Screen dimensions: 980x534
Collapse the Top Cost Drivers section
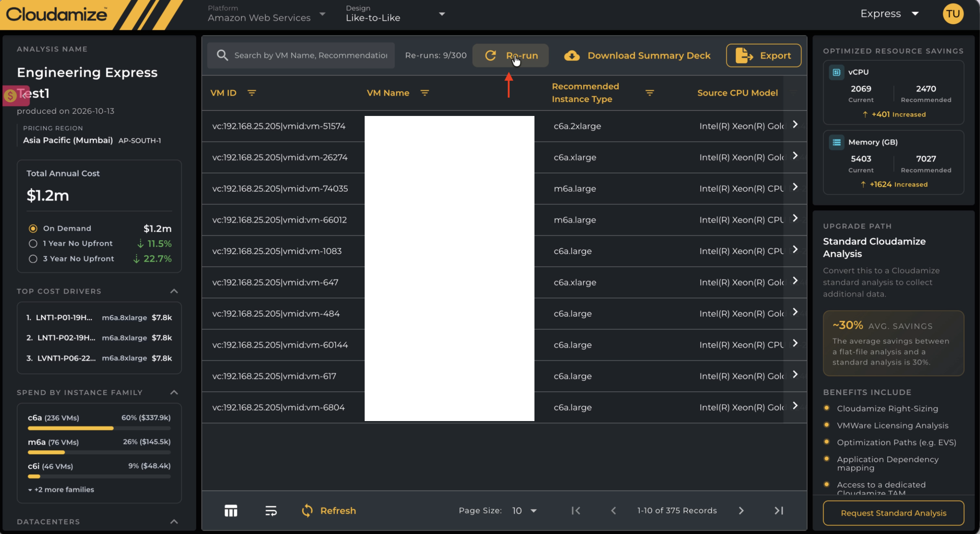pyautogui.click(x=174, y=291)
